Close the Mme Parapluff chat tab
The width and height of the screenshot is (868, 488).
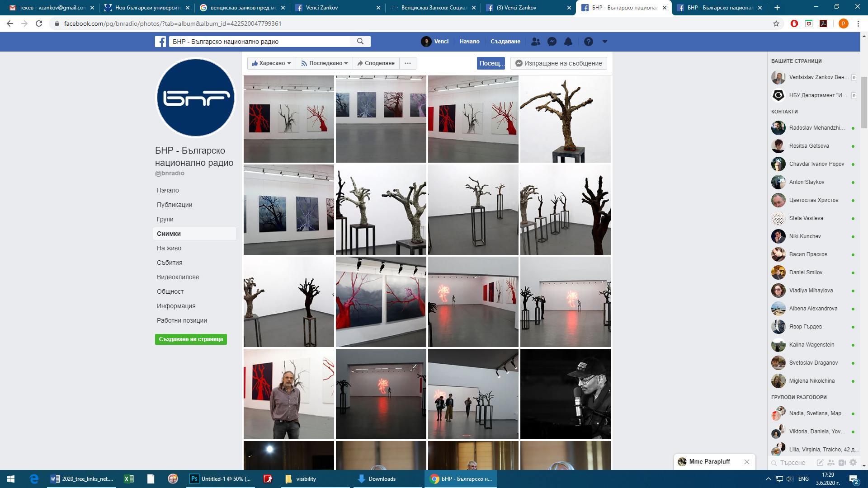point(747,462)
